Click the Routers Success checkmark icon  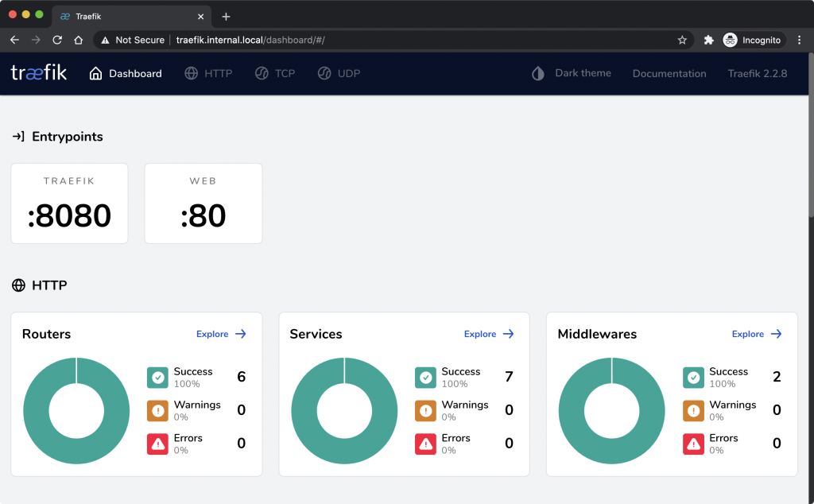(x=157, y=378)
